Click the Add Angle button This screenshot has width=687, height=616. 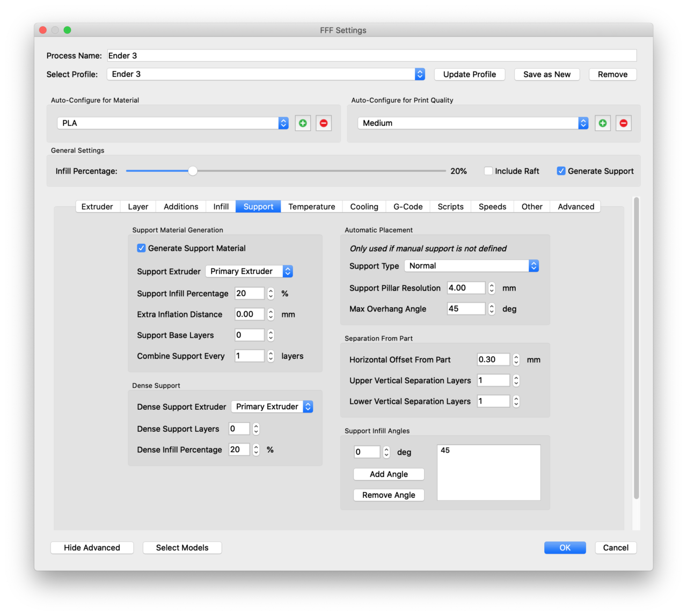coord(389,474)
